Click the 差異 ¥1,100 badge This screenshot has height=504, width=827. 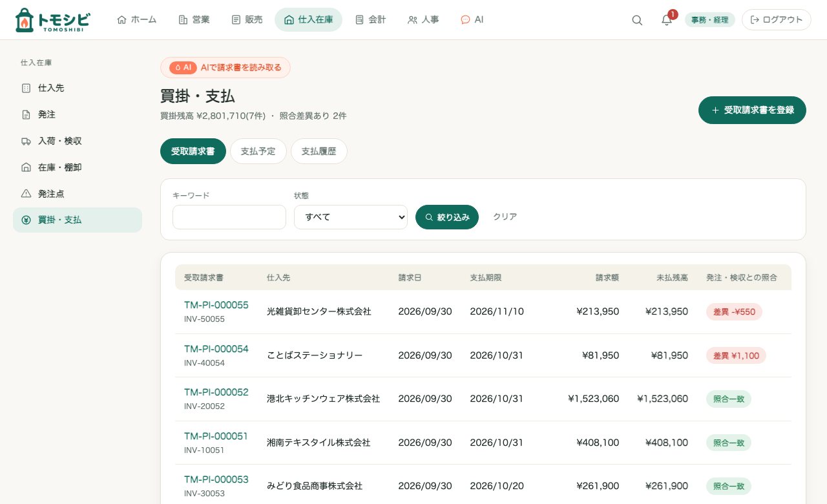736,355
